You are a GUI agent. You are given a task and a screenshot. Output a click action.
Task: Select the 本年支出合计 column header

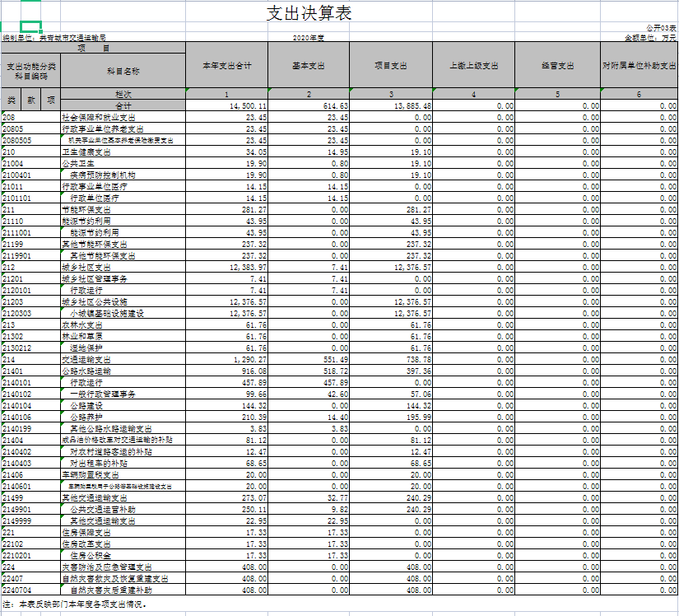pyautogui.click(x=226, y=65)
